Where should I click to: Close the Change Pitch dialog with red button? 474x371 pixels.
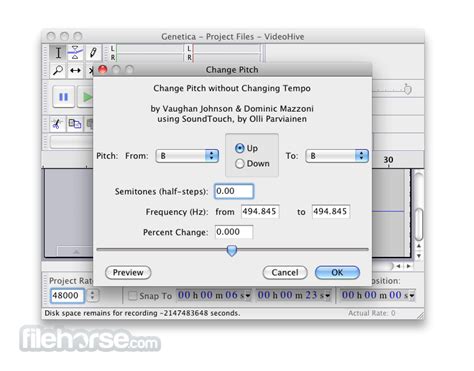pos(103,70)
